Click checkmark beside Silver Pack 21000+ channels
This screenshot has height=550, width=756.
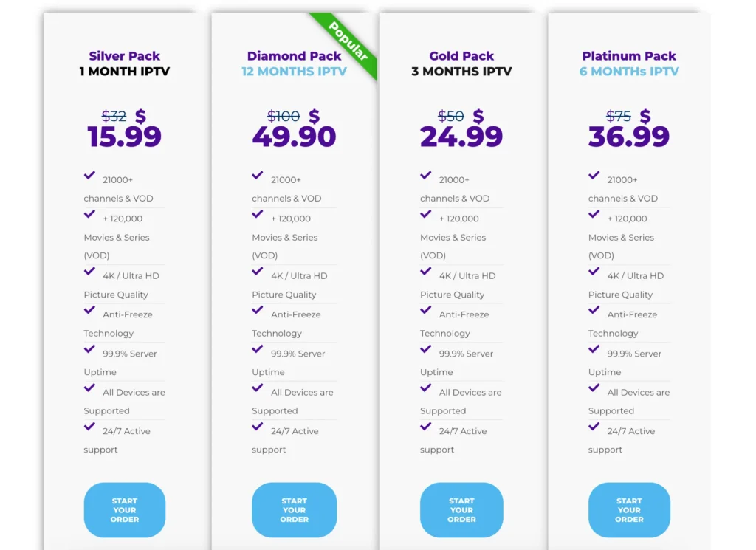tap(89, 175)
